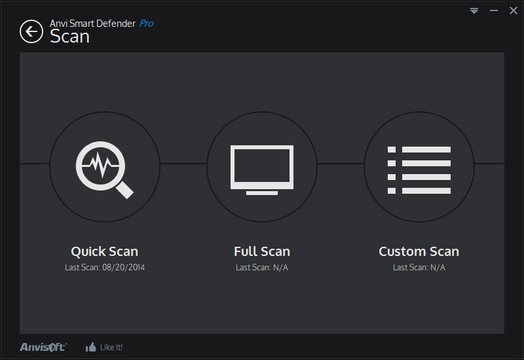Screen dimensions: 524x360
Task: Minimize the Anvi Smart Defender window
Action: pos(494,11)
